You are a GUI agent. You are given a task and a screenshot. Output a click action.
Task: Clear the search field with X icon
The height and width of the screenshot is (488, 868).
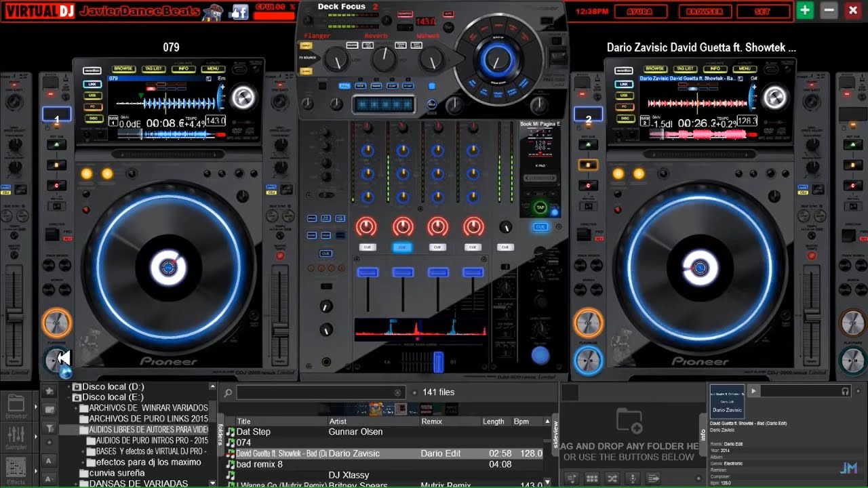398,392
